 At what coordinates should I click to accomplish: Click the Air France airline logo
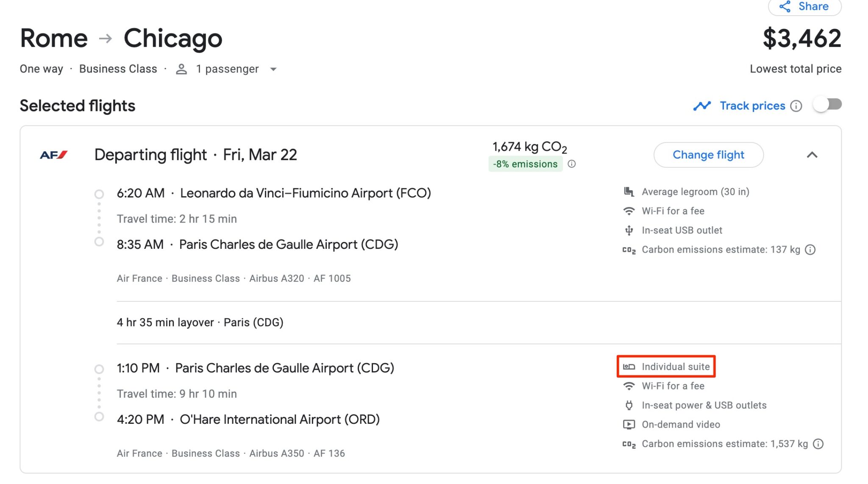[x=53, y=154]
